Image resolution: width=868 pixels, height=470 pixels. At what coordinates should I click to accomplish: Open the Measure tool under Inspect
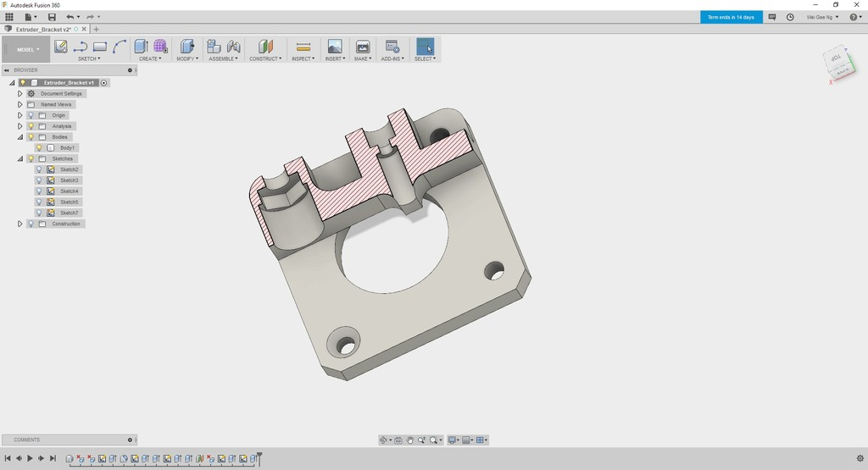[x=303, y=47]
